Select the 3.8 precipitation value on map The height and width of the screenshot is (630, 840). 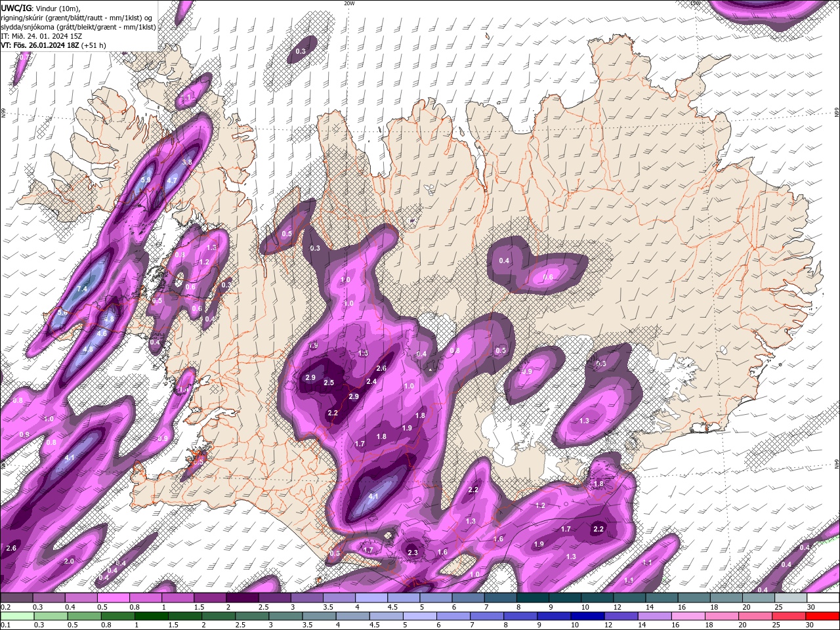click(186, 162)
